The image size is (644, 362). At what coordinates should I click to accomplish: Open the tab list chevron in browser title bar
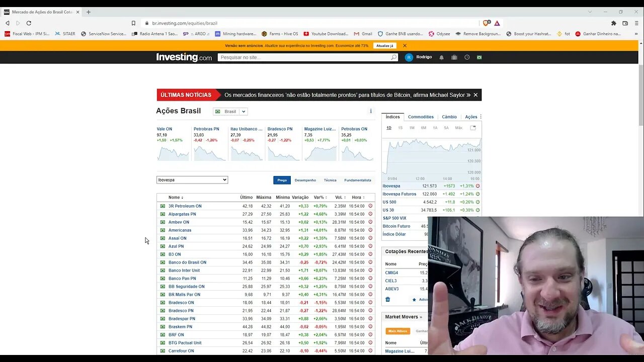[590, 12]
